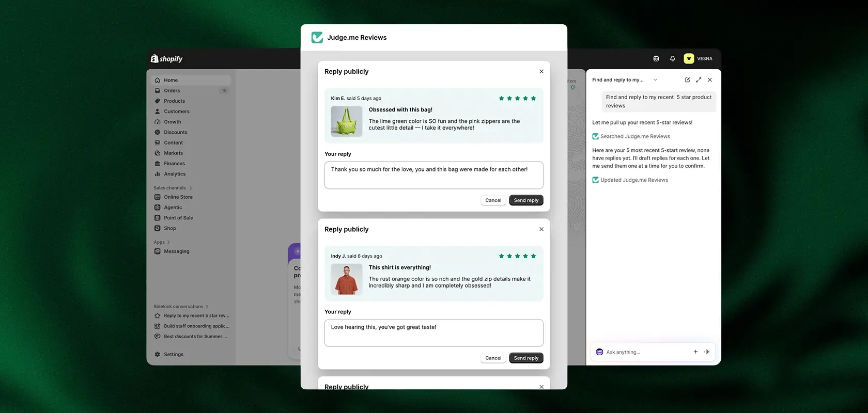Open the Sidekick conversation title dropdown

click(x=655, y=80)
